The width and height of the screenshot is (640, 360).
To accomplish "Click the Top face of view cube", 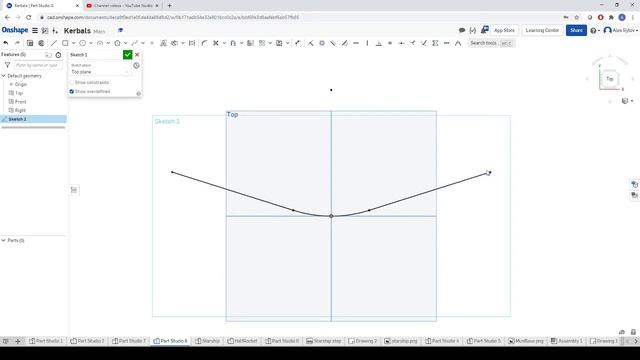I will click(x=609, y=79).
